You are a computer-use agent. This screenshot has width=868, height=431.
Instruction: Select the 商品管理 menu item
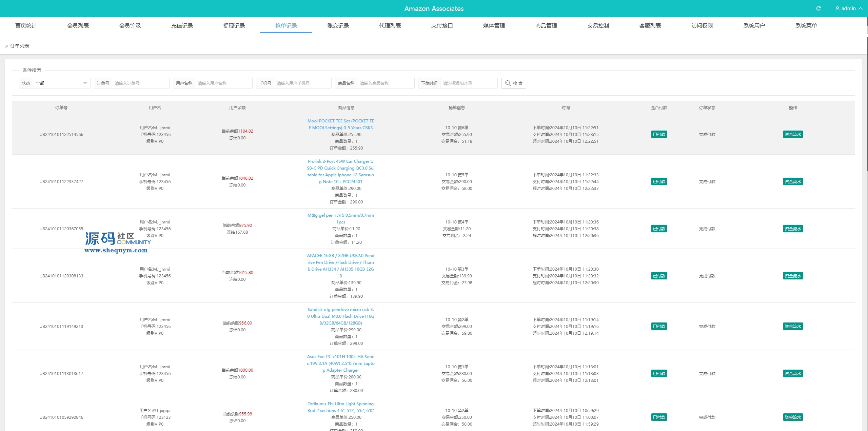pos(546,25)
